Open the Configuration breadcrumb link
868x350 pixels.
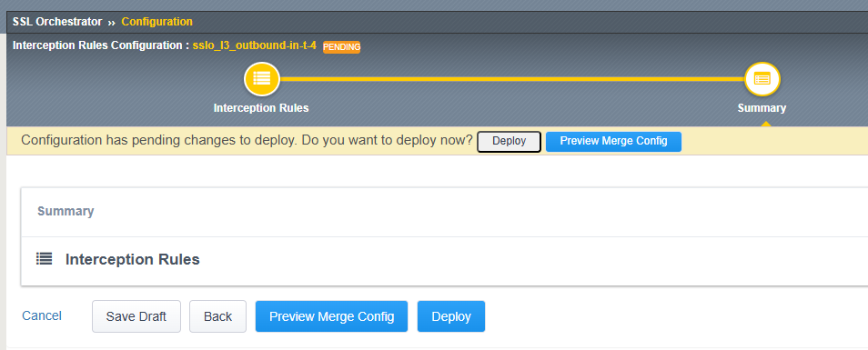(x=157, y=22)
